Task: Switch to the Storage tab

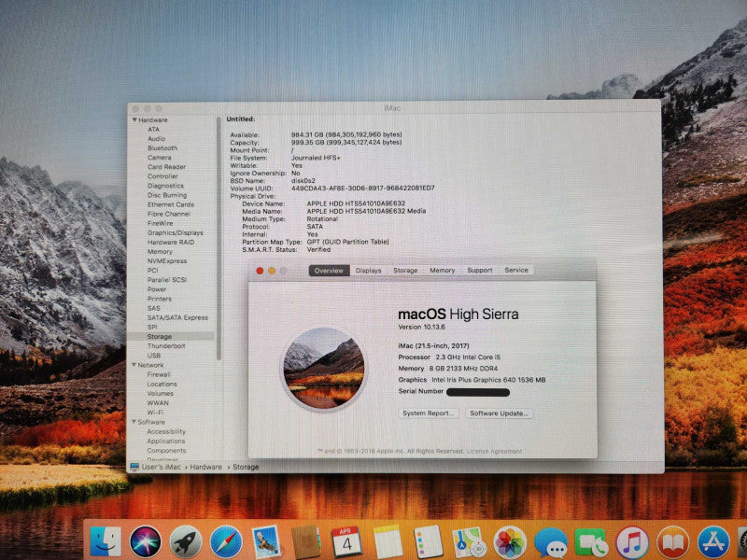Action: click(405, 271)
